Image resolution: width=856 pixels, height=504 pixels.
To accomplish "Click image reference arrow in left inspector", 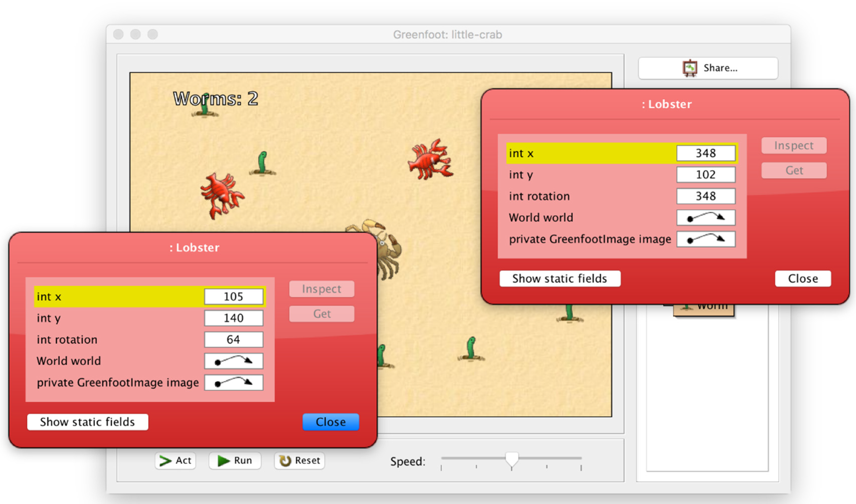I will click(234, 383).
